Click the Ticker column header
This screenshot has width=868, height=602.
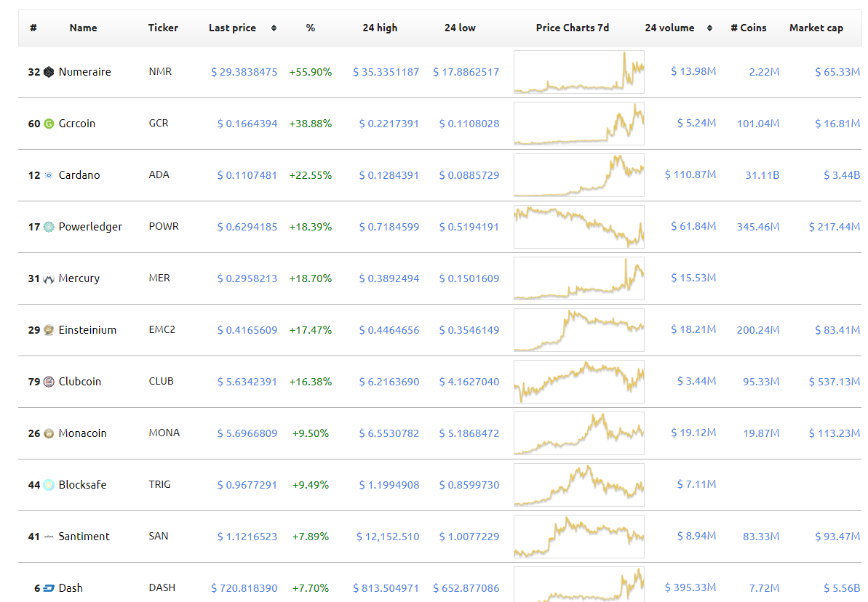click(x=163, y=28)
